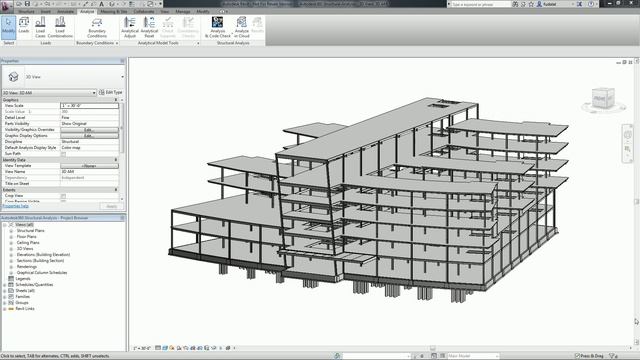640x360 pixels.
Task: Open Analysis & Code Check
Action: point(218,27)
